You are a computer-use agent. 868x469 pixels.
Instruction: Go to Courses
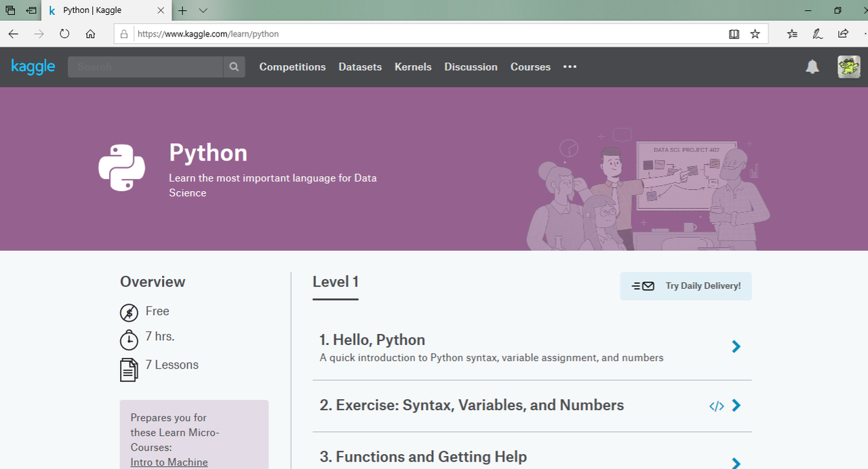click(x=530, y=67)
